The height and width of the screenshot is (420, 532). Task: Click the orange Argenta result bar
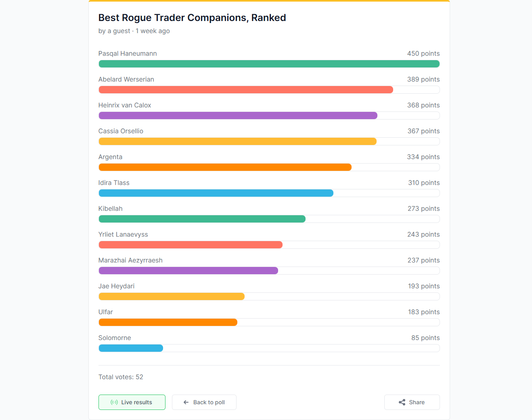225,167
